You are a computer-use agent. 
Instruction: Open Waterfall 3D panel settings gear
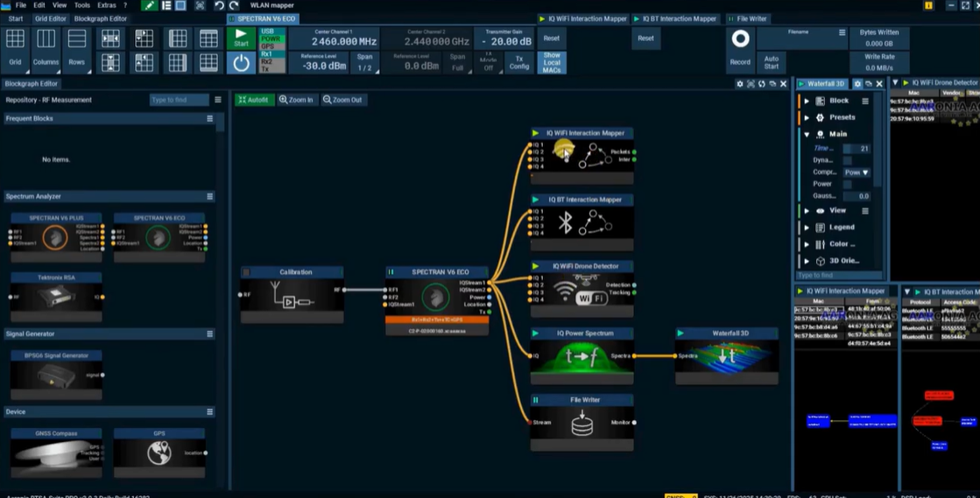click(x=857, y=84)
